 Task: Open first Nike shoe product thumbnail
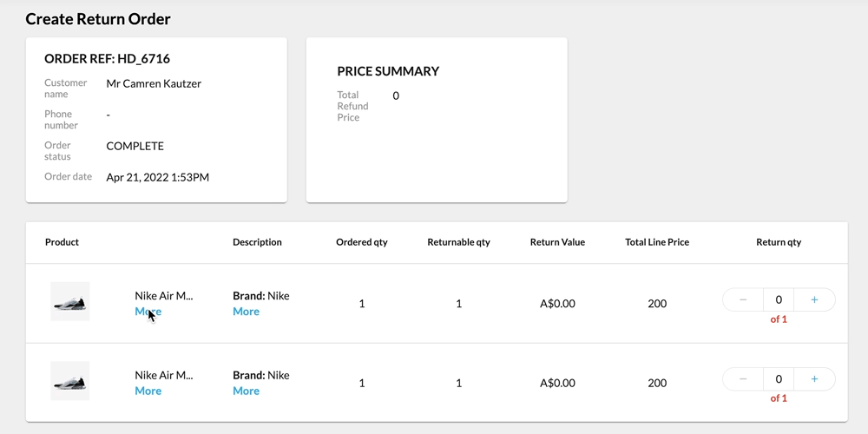(69, 302)
